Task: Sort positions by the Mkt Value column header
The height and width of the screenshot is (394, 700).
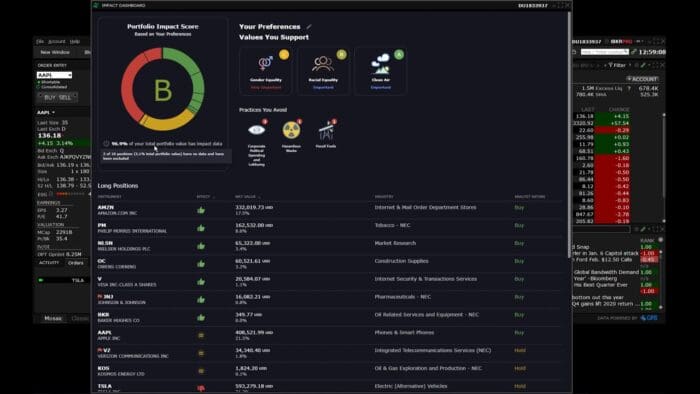Action: [x=246, y=196]
